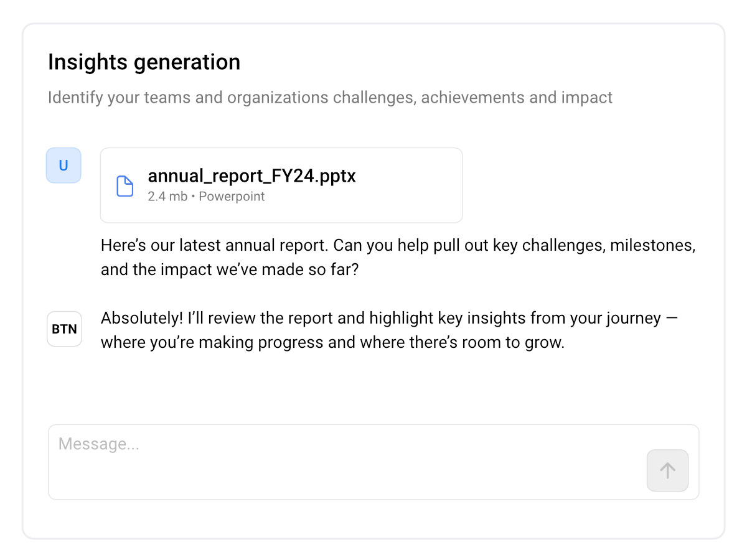The width and height of the screenshot is (747, 560).
Task: Click the "Powerpoint" file type label
Action: [x=232, y=197]
